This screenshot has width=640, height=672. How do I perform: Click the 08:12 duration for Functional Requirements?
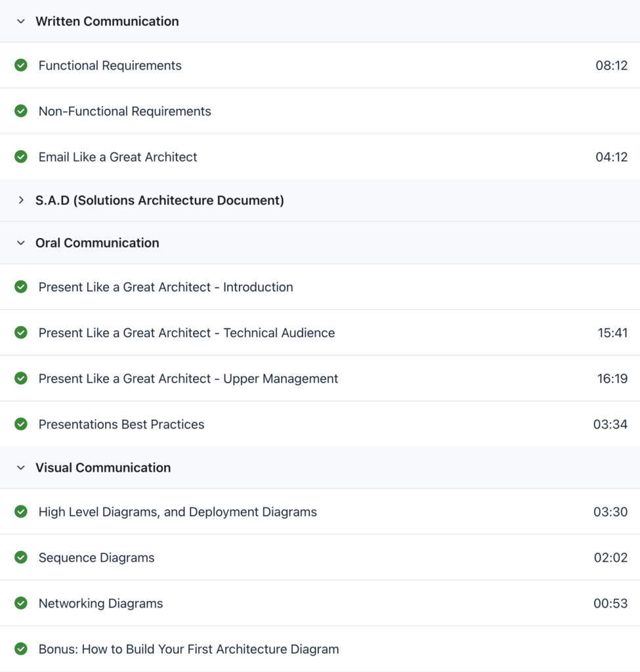pos(611,66)
